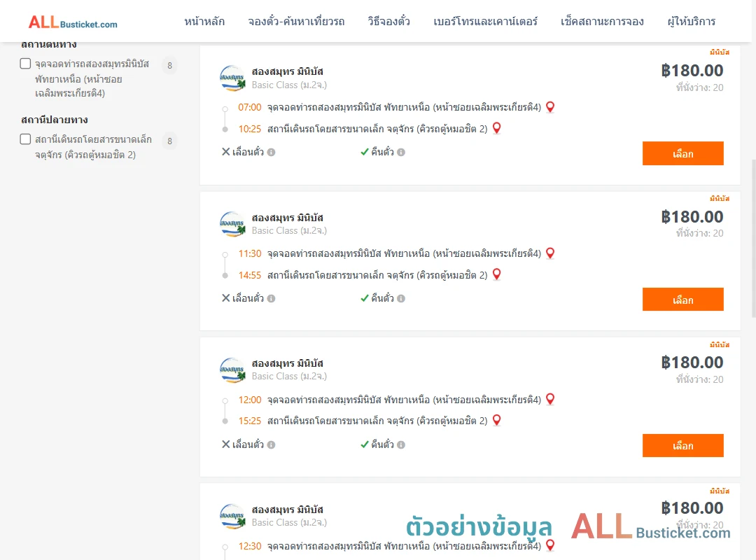The width and height of the screenshot is (756, 560).
Task: Click เลื่อนตั๋ว info icon on 07:00 trip
Action: click(x=272, y=153)
